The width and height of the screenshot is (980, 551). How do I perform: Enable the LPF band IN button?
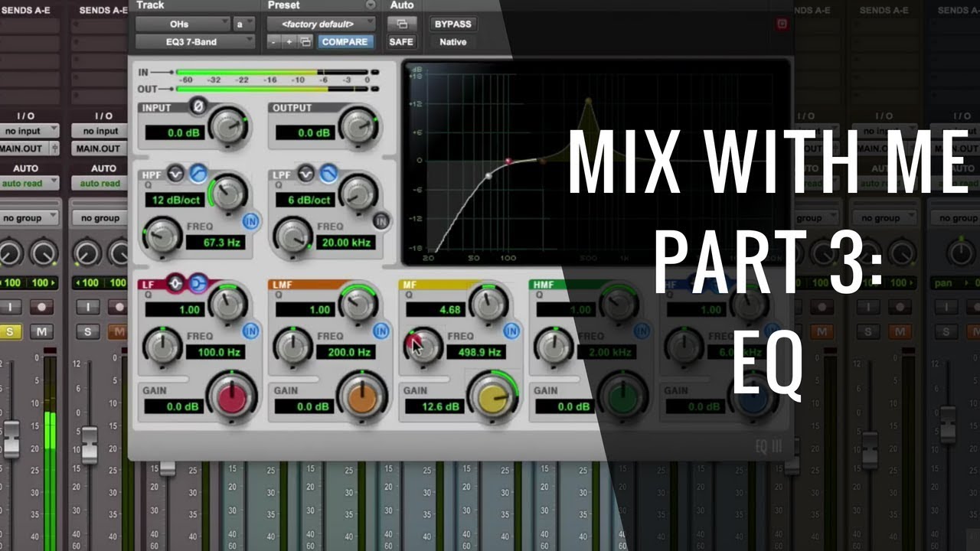point(381,221)
